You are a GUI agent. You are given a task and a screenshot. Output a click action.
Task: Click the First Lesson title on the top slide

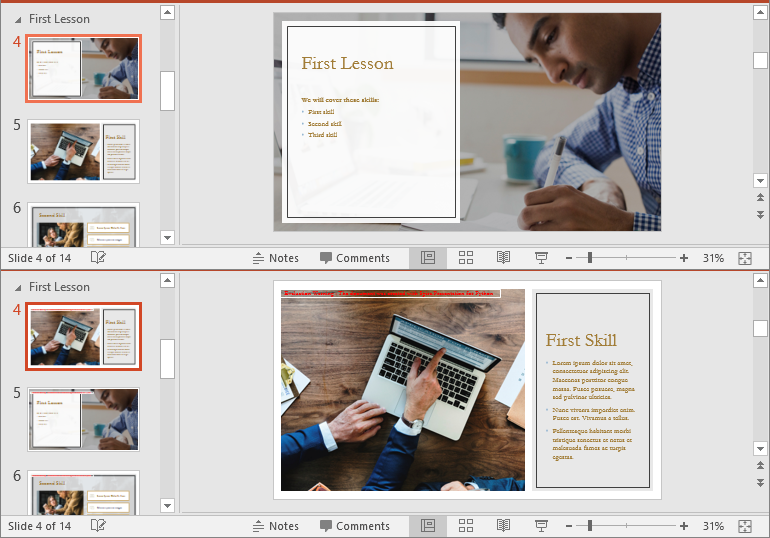pyautogui.click(x=347, y=63)
